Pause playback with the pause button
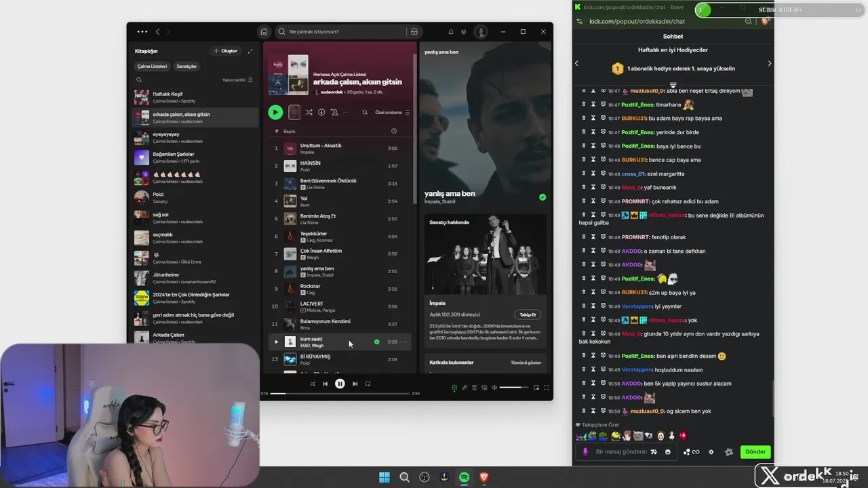868x488 pixels. tap(340, 384)
